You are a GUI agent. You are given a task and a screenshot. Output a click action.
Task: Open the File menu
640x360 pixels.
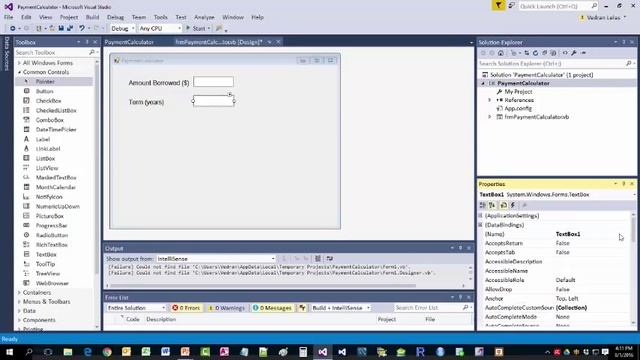click(x=9, y=17)
